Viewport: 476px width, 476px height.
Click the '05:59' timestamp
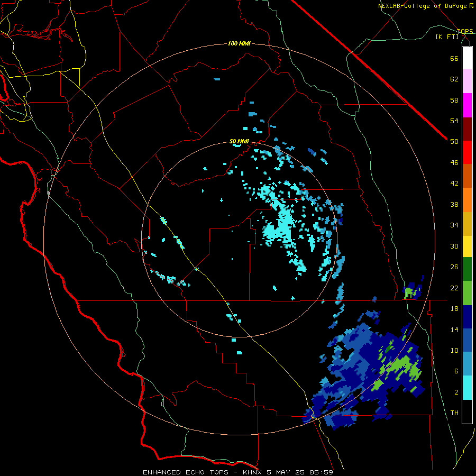point(321,472)
